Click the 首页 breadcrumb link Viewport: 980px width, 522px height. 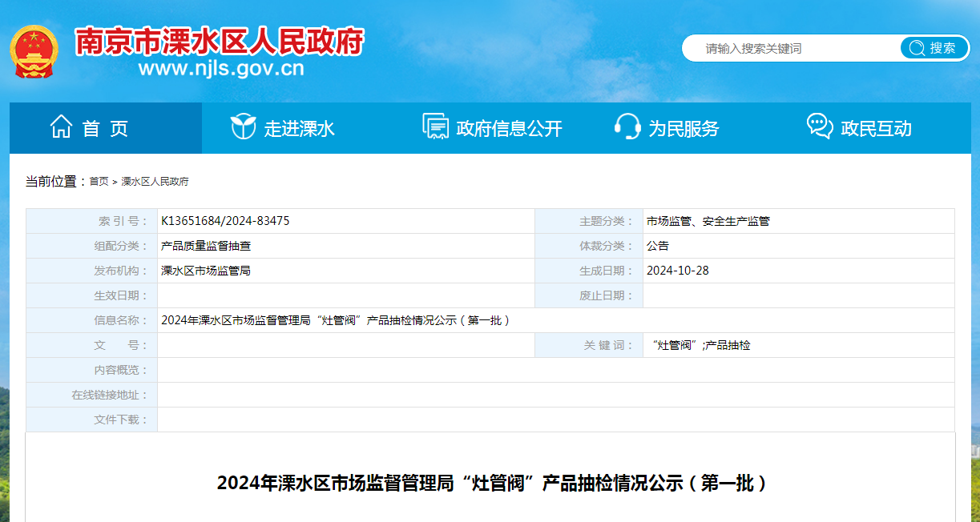click(99, 182)
